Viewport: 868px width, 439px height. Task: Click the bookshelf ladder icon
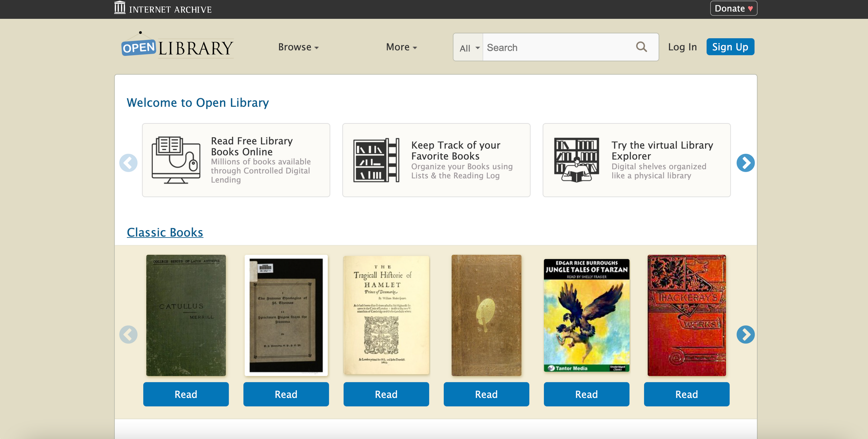(x=376, y=160)
